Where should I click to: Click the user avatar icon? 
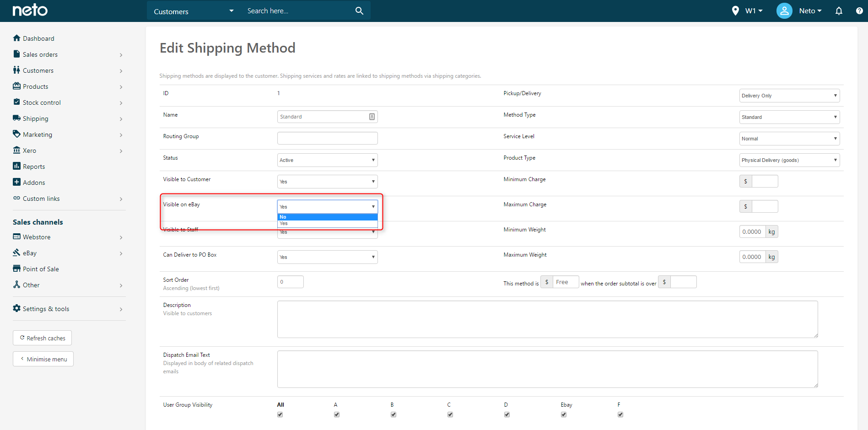click(x=784, y=11)
